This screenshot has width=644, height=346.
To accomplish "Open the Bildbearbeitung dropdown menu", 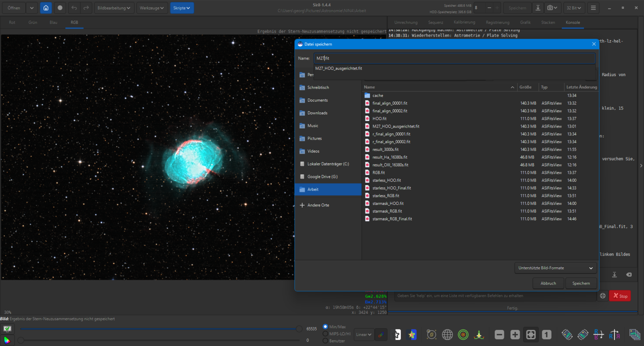I will pyautogui.click(x=114, y=8).
